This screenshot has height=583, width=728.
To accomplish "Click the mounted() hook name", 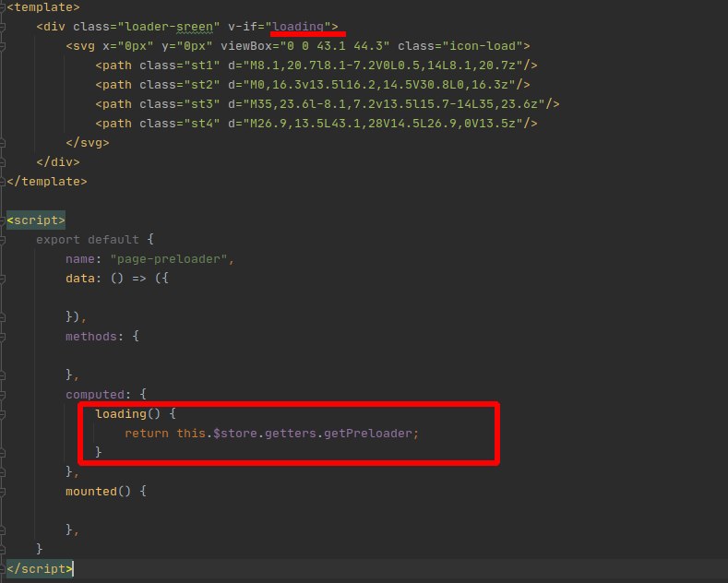I will [91, 492].
